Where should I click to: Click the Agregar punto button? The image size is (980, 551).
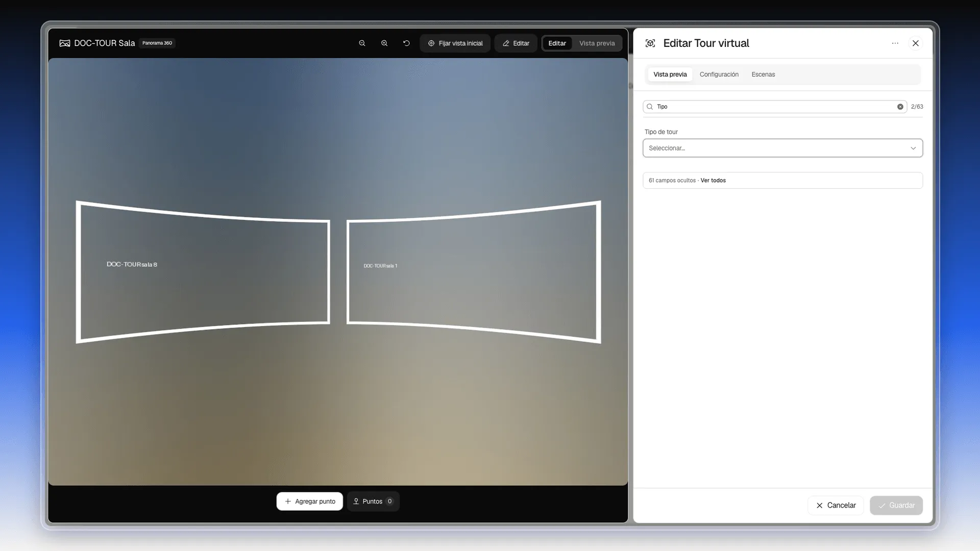coord(310,502)
